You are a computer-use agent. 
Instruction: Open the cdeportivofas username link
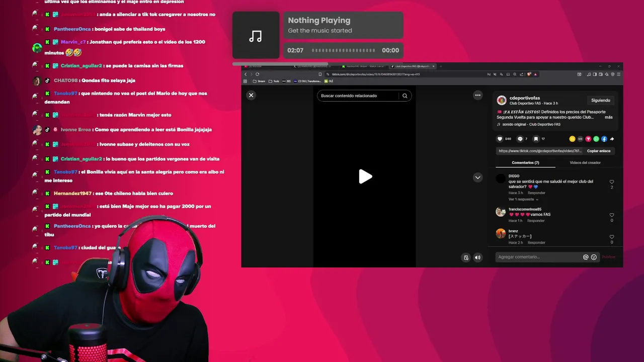[x=525, y=98]
